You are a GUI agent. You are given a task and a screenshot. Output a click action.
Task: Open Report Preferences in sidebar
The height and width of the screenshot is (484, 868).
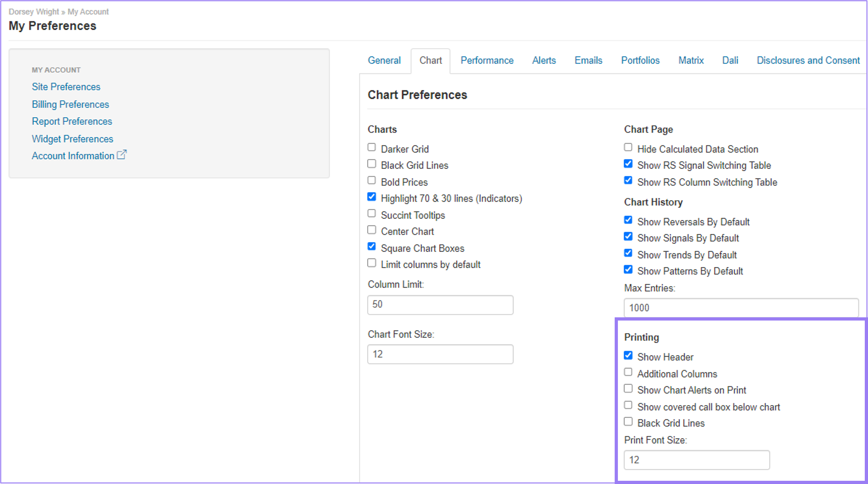pos(72,121)
